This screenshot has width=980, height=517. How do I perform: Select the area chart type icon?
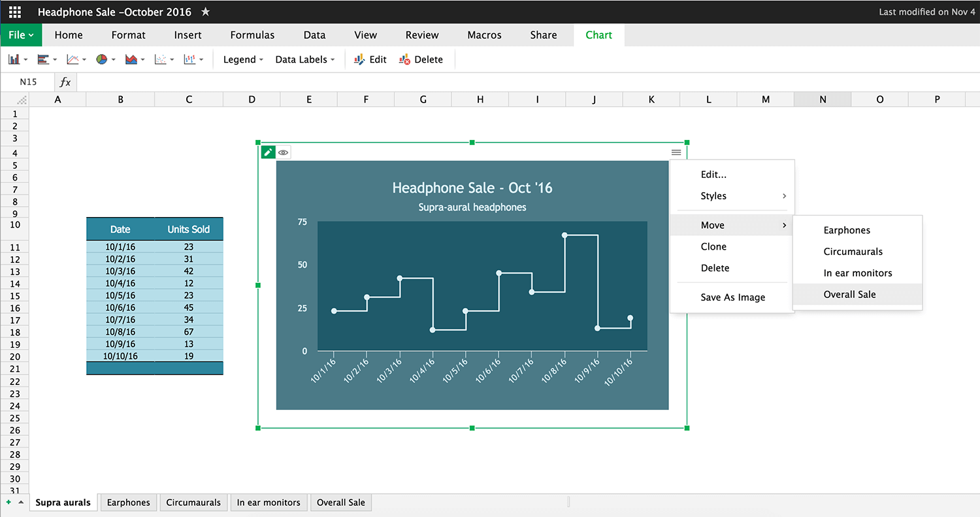(131, 59)
